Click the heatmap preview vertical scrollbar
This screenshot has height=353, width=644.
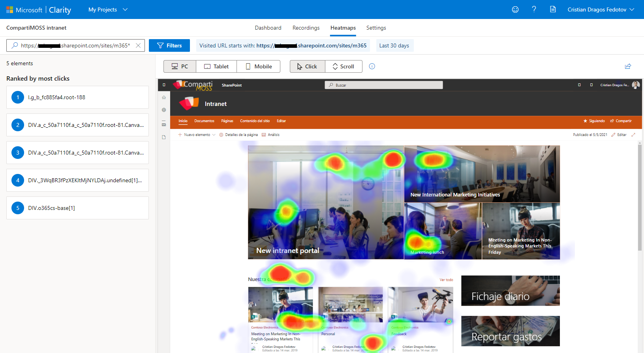point(640,198)
